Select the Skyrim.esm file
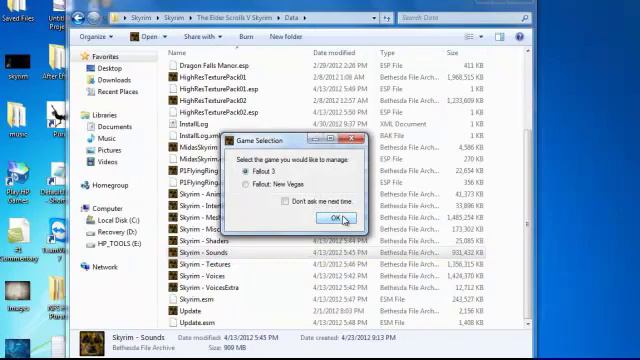Screen dimensions: 640x360 pyautogui.click(x=196, y=300)
